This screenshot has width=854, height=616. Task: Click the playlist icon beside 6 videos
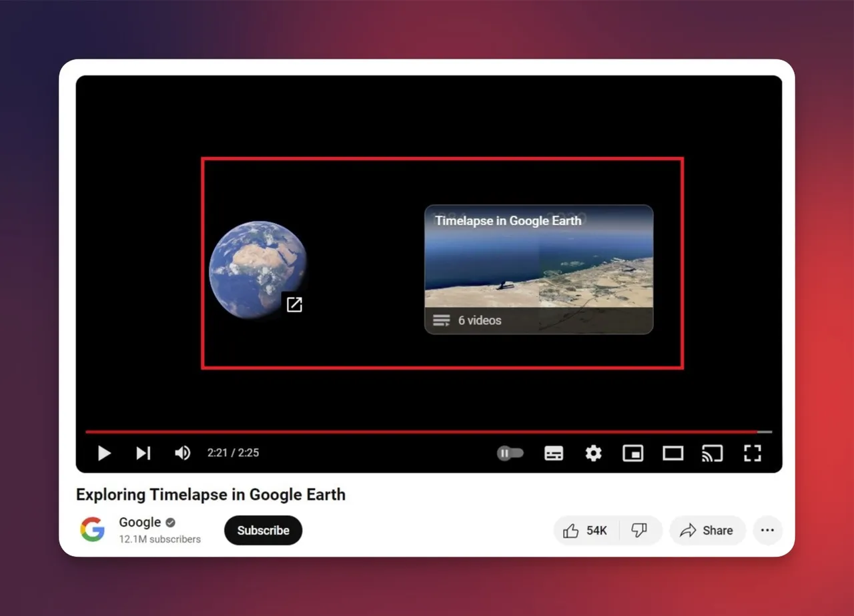tap(441, 320)
